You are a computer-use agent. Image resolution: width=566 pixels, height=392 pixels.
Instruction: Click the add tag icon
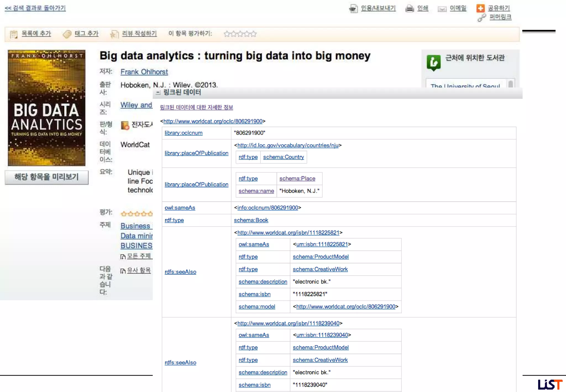point(67,34)
